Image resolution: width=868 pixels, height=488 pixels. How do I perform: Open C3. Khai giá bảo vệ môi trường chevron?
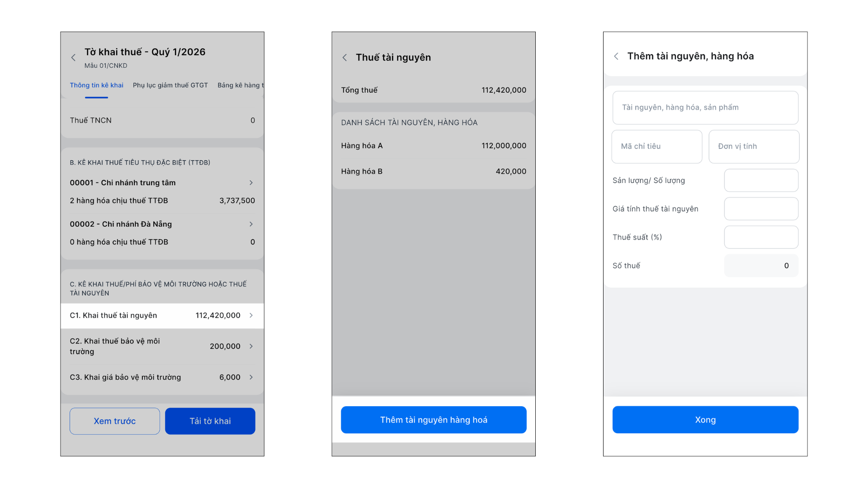click(x=251, y=377)
